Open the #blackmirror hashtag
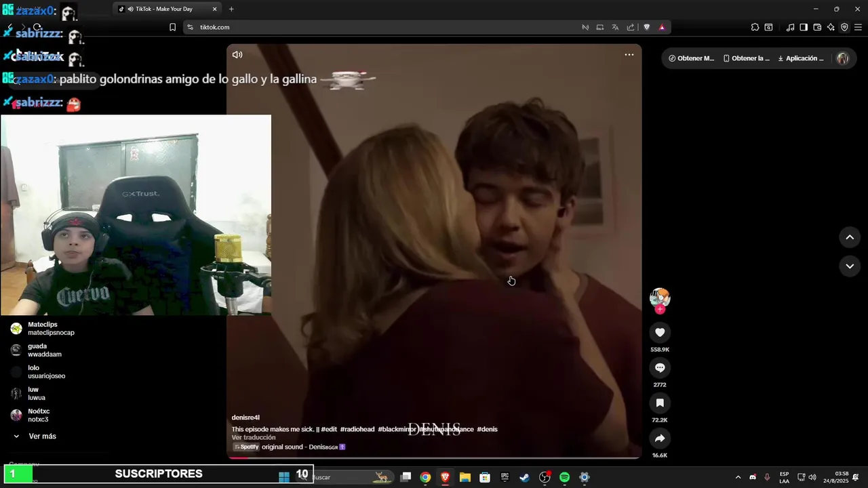This screenshot has width=868, height=488. (397, 430)
